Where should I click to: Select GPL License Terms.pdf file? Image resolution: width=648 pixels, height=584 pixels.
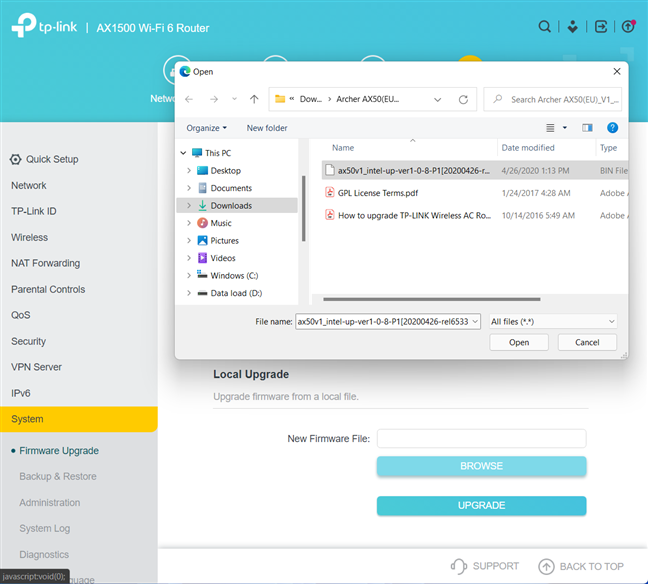(378, 193)
